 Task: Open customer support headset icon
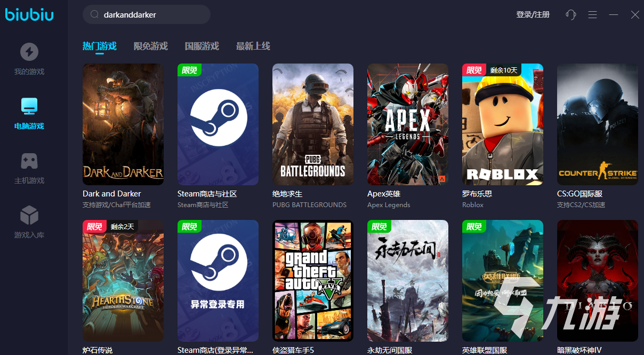570,15
